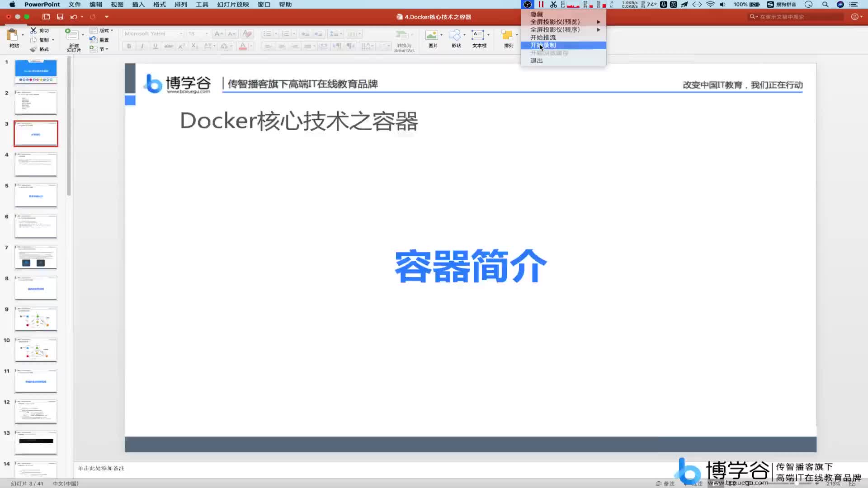
Task: Click the Shapes (形状) icon
Action: tap(455, 35)
